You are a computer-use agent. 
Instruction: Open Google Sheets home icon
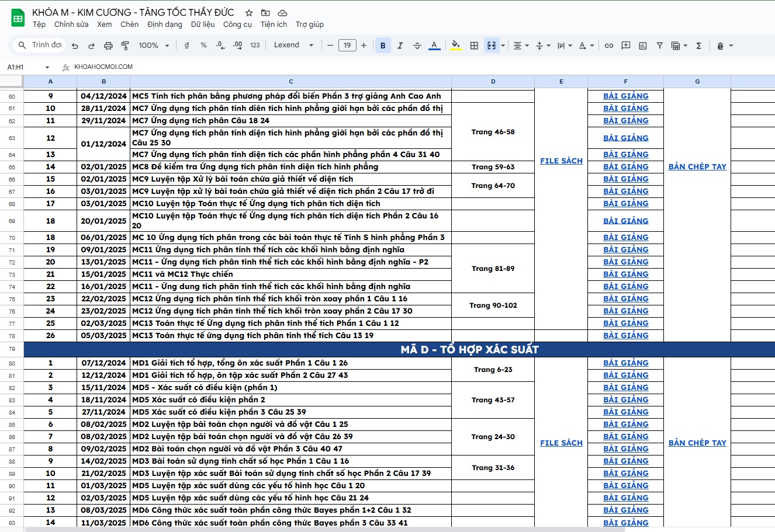[x=18, y=18]
